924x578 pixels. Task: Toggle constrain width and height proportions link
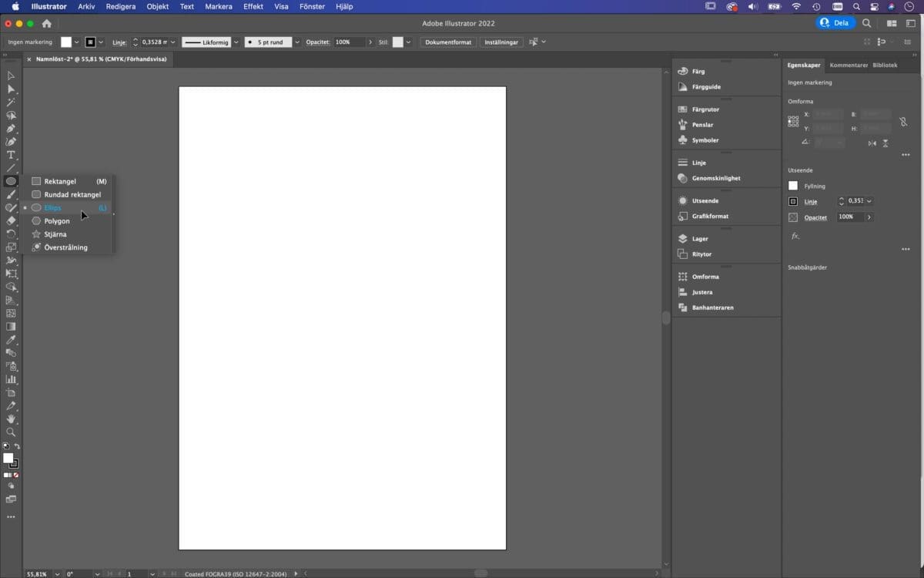tap(903, 122)
